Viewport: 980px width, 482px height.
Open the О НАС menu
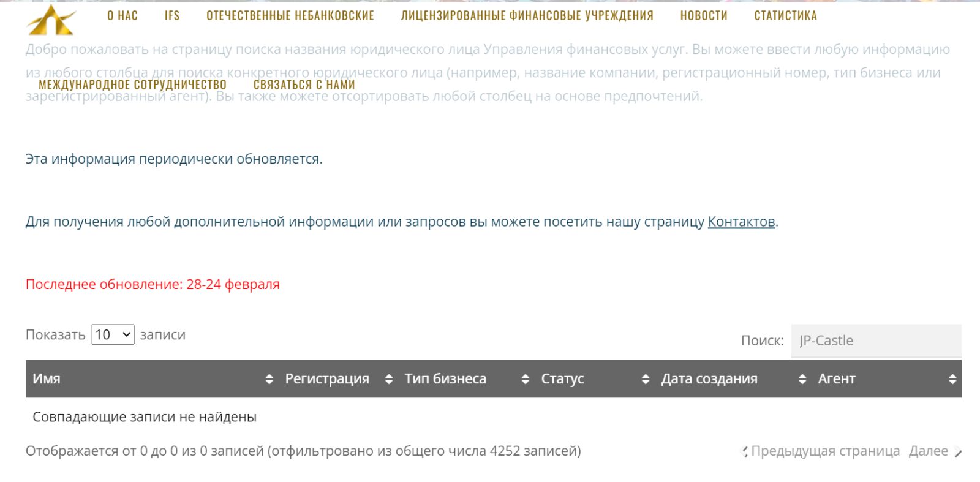pos(123,16)
